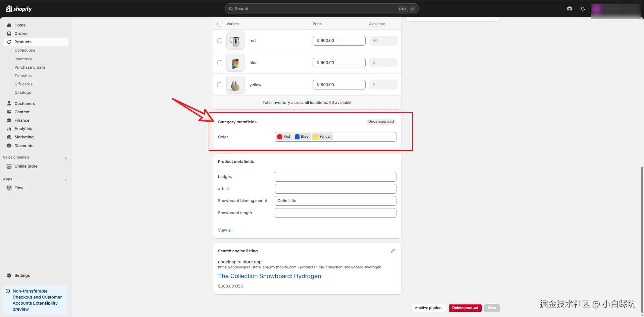Click the yellow variant thumbnail image
Viewport: 644px width, 317px height.
click(x=235, y=85)
